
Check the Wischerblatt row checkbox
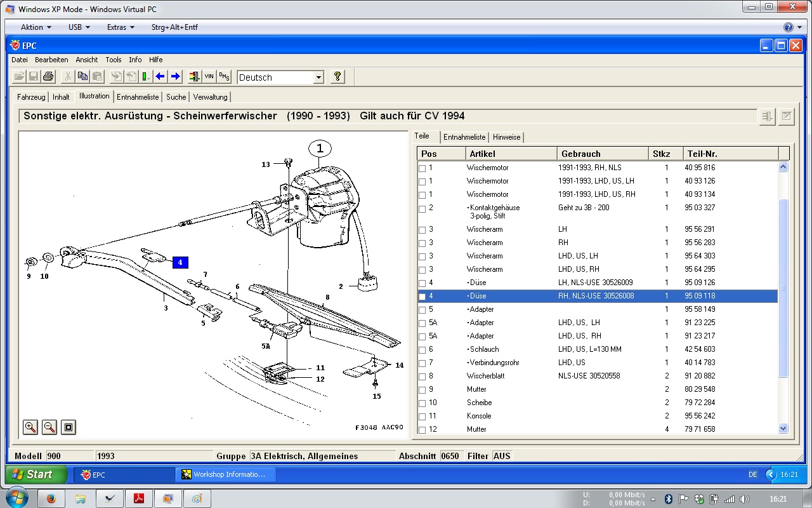422,377
